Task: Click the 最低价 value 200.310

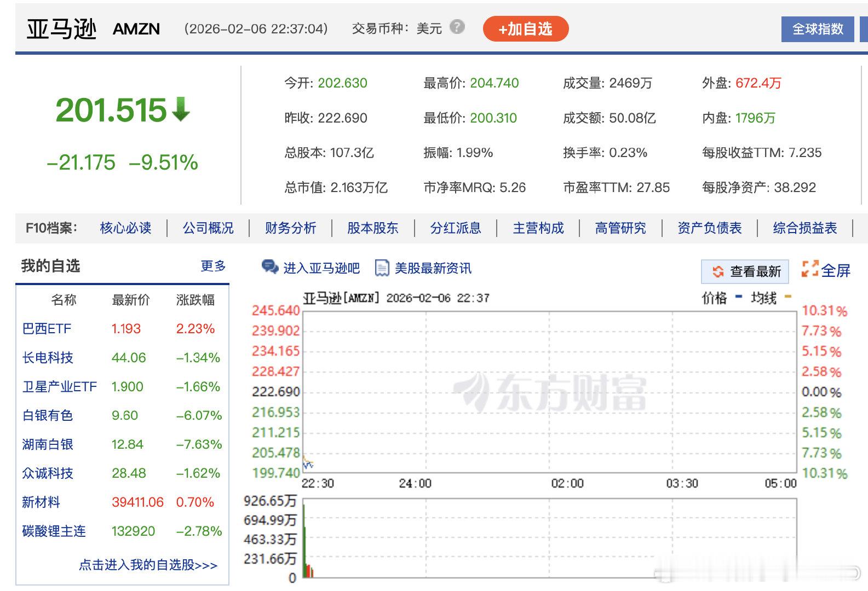Action: point(493,118)
